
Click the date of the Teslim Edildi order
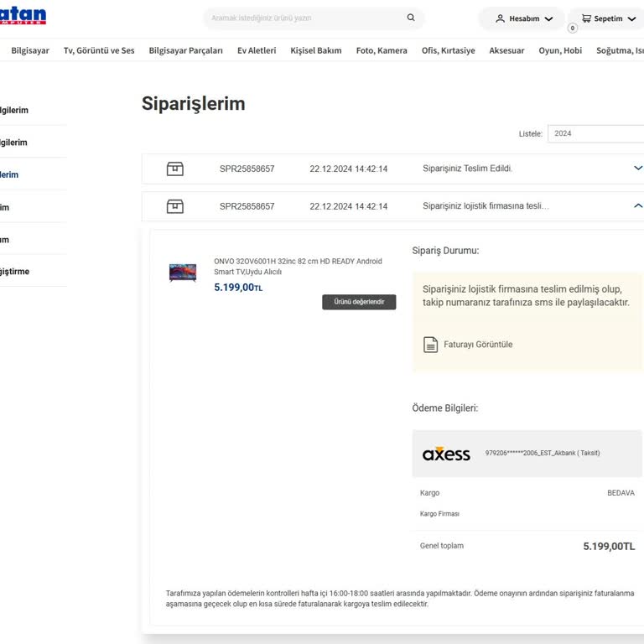coord(348,169)
